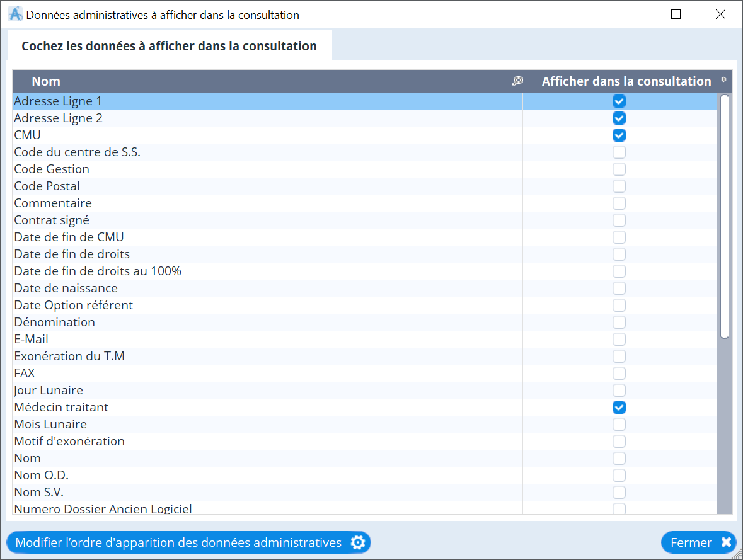Click the gear icon on Modifier l'ordre button
This screenshot has height=560, width=743.
coord(358,542)
